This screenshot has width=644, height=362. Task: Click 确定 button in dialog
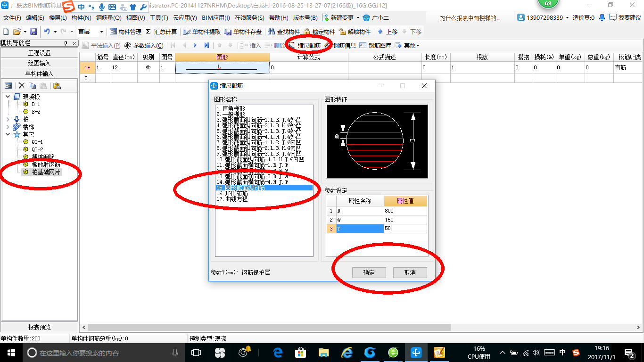(369, 272)
